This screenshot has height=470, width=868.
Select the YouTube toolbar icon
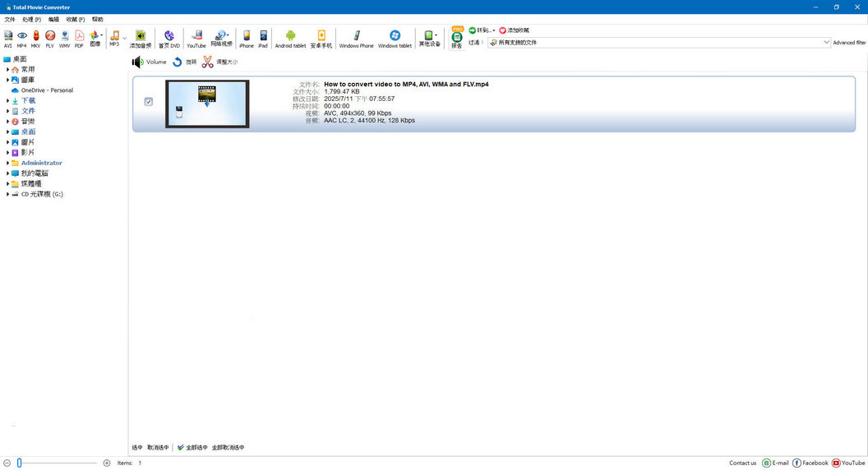(x=196, y=39)
